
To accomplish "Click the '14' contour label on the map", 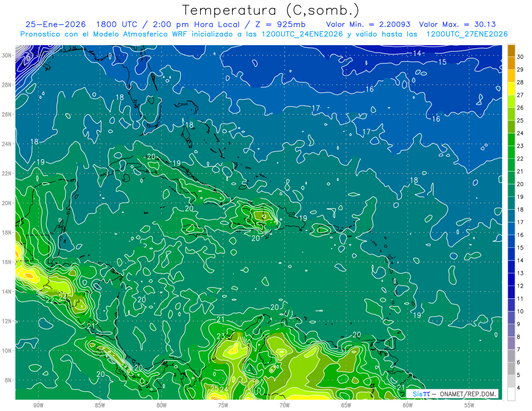I will (x=417, y=53).
